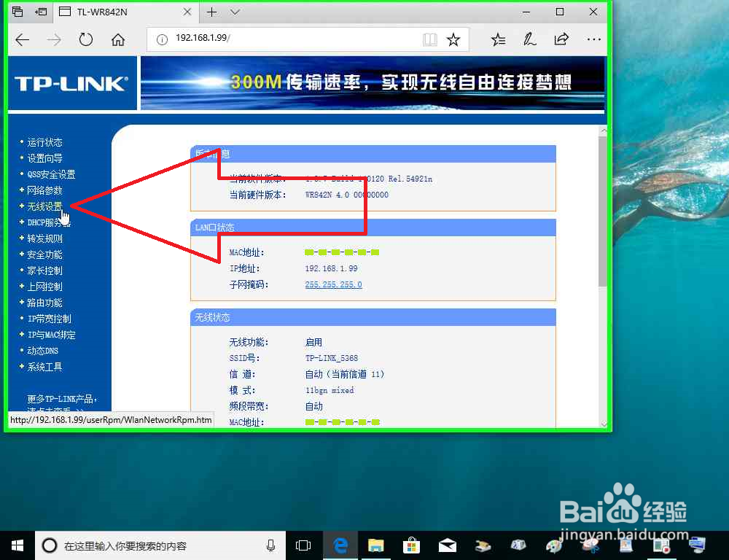Viewport: 729px width, 560px height.
Task: Click the 255.255.255.0 subnet mask link
Action: point(333,284)
